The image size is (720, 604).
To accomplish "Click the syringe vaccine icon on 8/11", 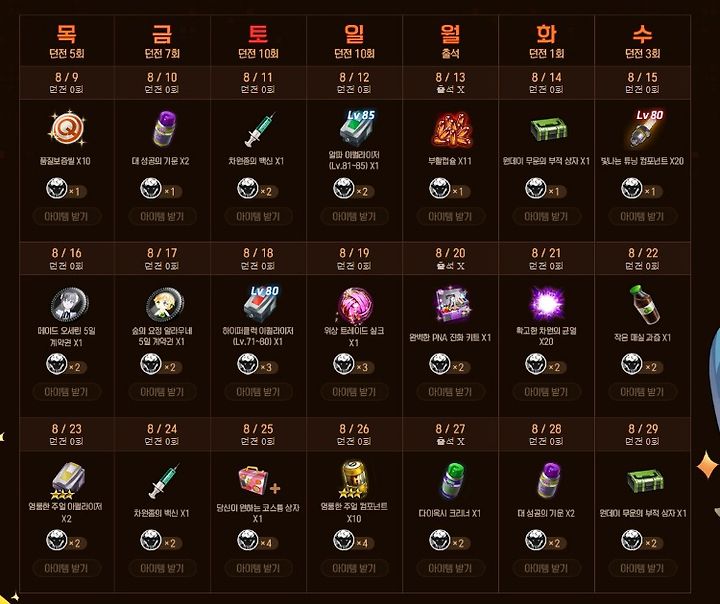I will (259, 130).
